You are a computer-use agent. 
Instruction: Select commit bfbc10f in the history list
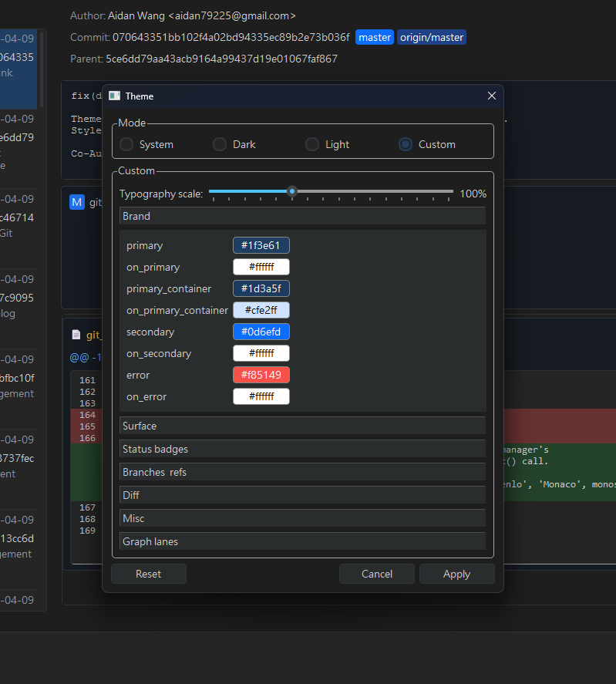coord(19,378)
